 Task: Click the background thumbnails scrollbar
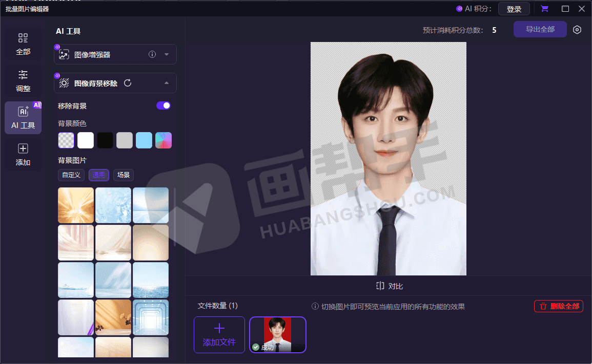point(175,217)
